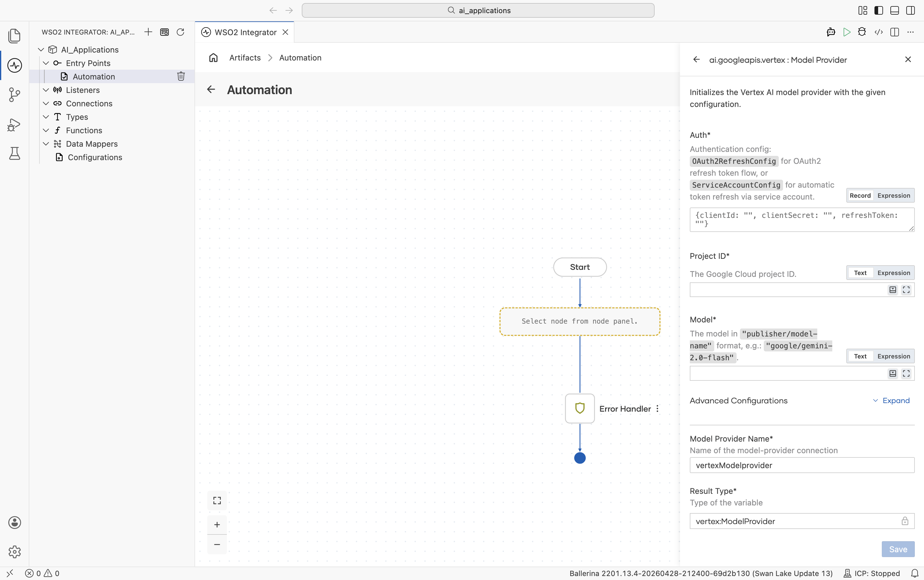This screenshot has width=924, height=580.
Task: Expand Model field editor to full view
Action: 906,373
